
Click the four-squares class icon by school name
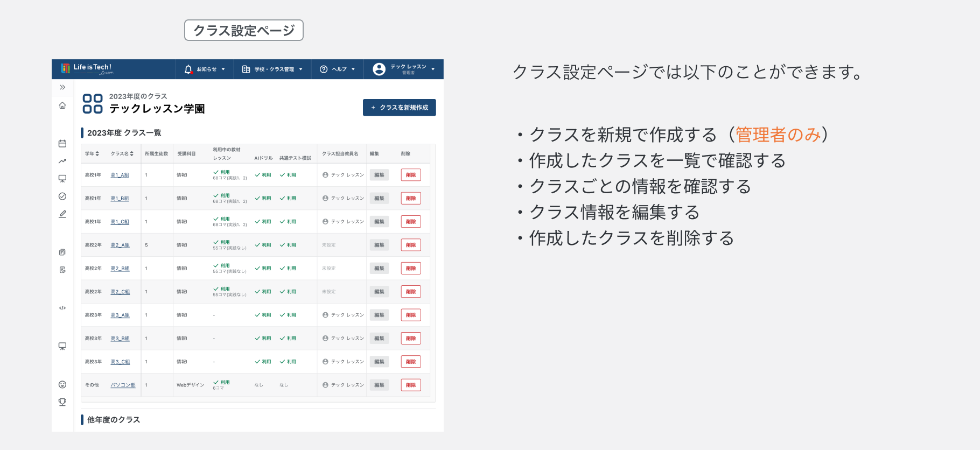click(93, 103)
